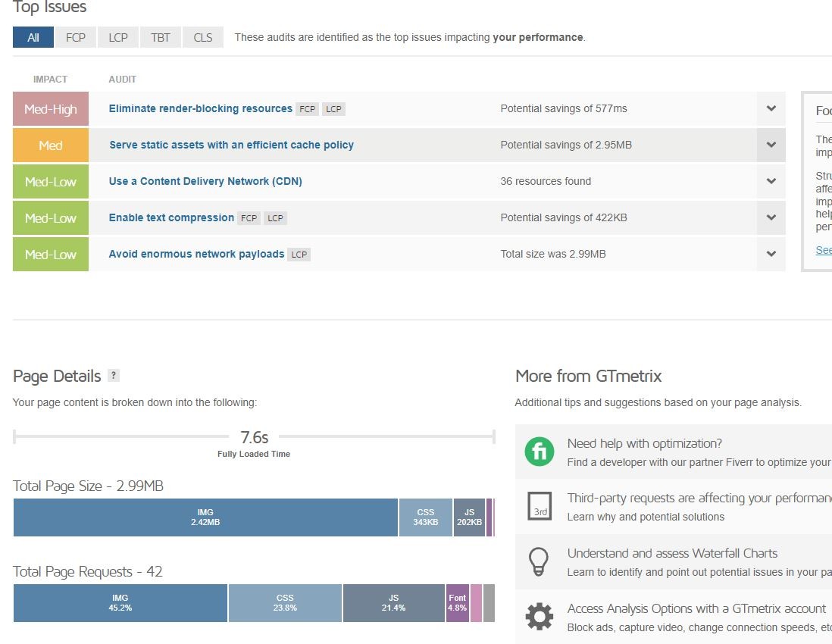Expand the efficient cache policy audit chevron

pyautogui.click(x=771, y=145)
